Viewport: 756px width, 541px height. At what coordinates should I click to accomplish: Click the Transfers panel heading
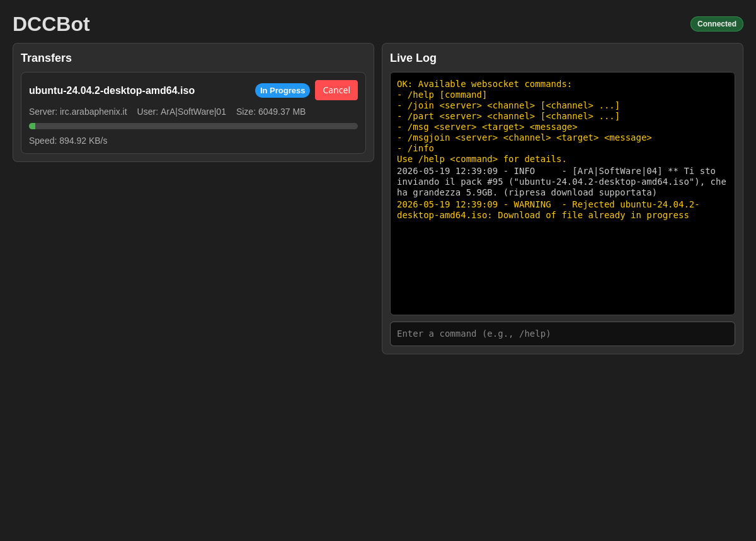coord(46,58)
